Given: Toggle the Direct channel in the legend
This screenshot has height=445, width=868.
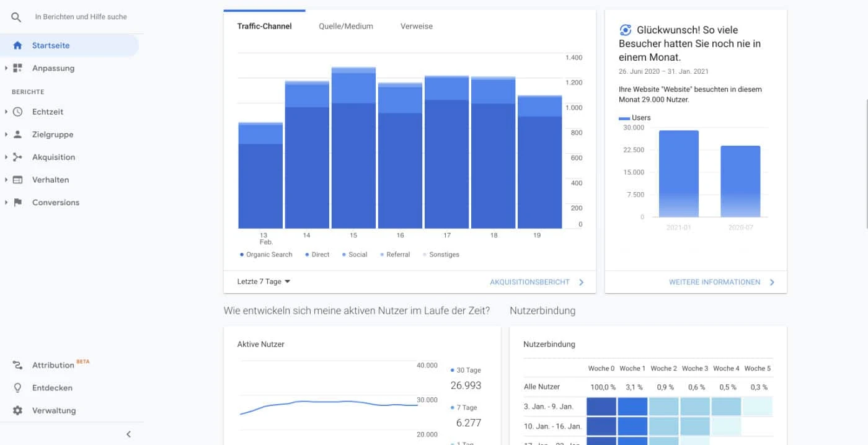Looking at the screenshot, I should [316, 254].
